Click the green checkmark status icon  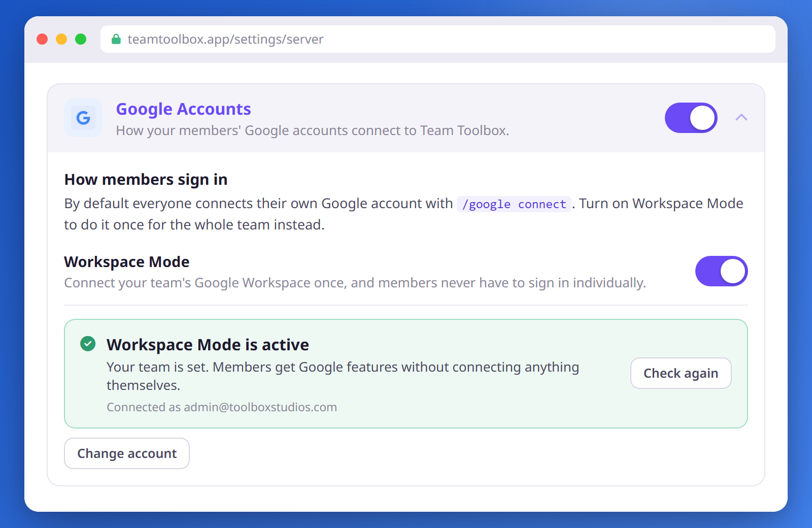click(88, 344)
